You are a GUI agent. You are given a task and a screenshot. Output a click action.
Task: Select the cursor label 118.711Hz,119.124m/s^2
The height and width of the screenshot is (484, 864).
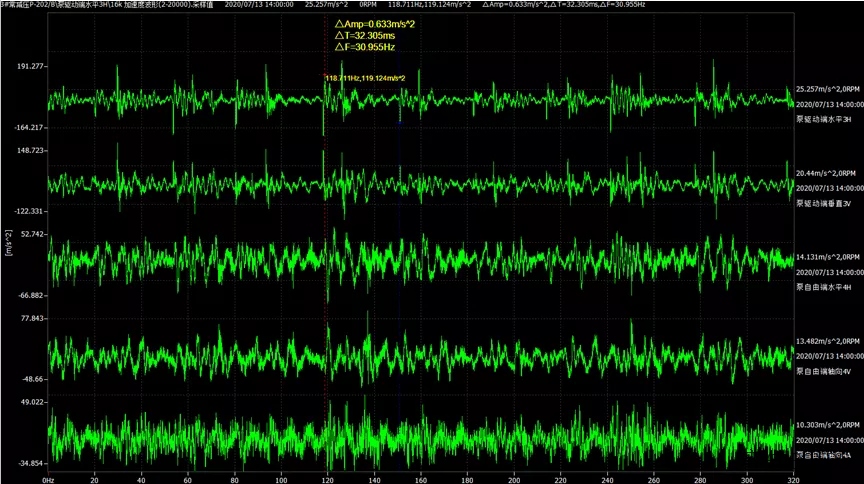(365, 78)
